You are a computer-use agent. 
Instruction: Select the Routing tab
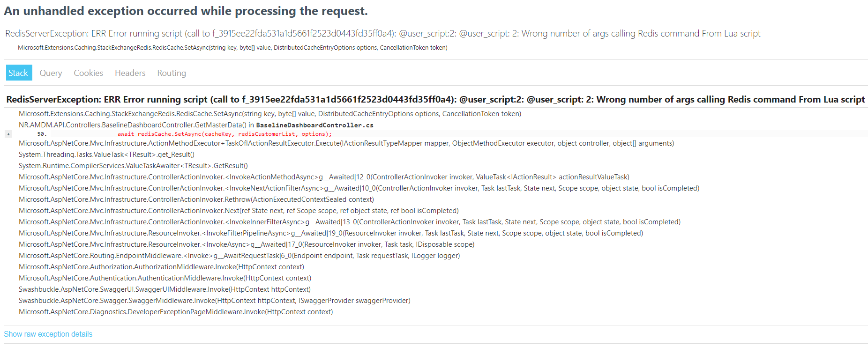click(171, 73)
